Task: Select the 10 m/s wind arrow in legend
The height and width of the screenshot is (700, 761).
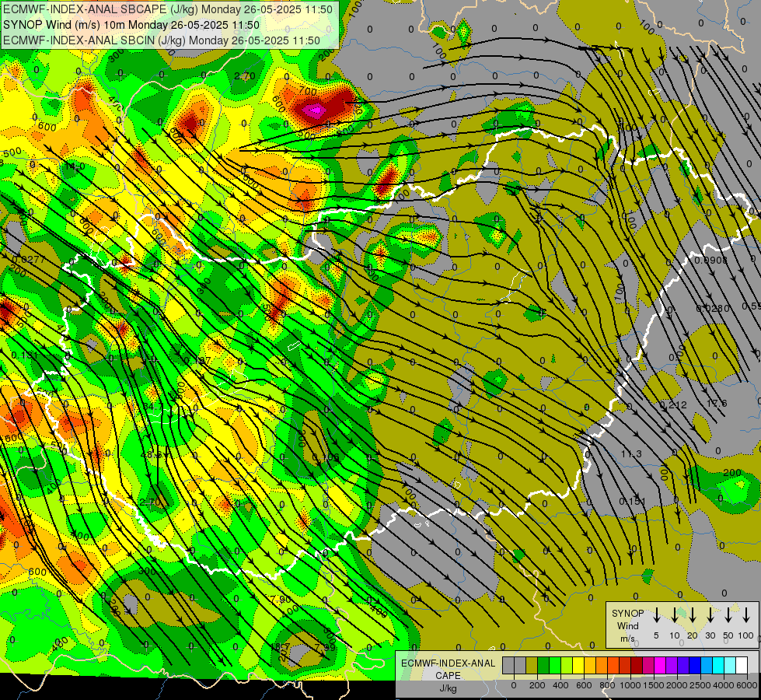Action: click(x=674, y=615)
